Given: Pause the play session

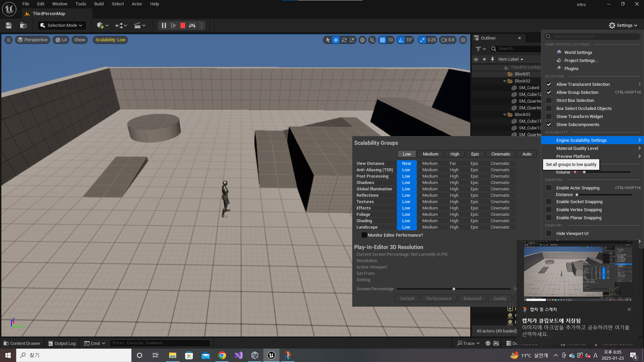Looking at the screenshot, I should click(x=164, y=25).
